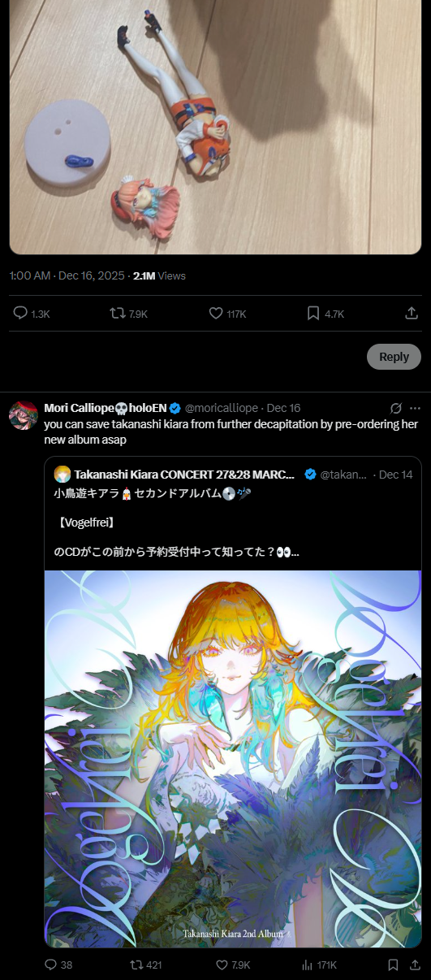The image size is (431, 980).
Task: Share Mori Calliope's reply
Action: click(416, 965)
